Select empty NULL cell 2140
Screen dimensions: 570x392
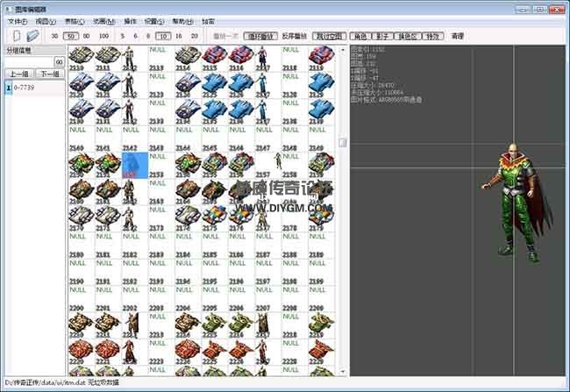click(82, 139)
